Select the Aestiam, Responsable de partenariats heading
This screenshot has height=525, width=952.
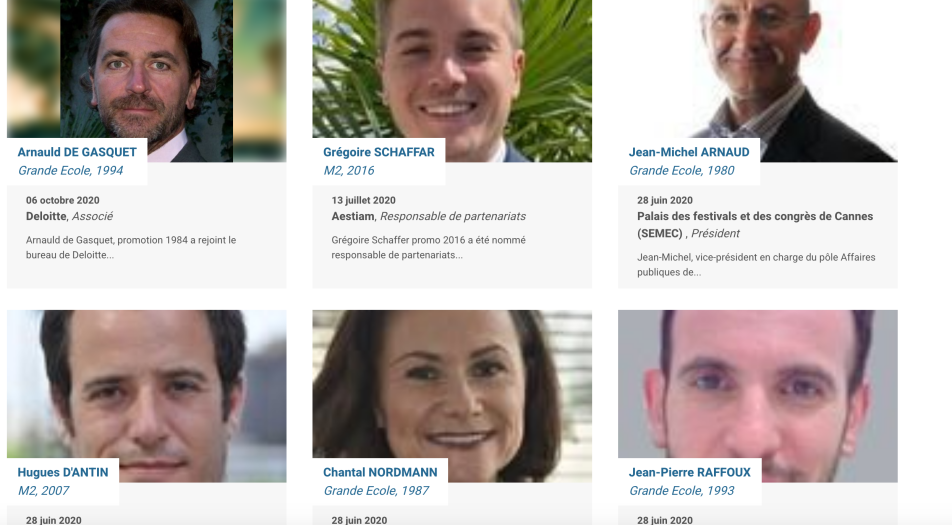(429, 216)
